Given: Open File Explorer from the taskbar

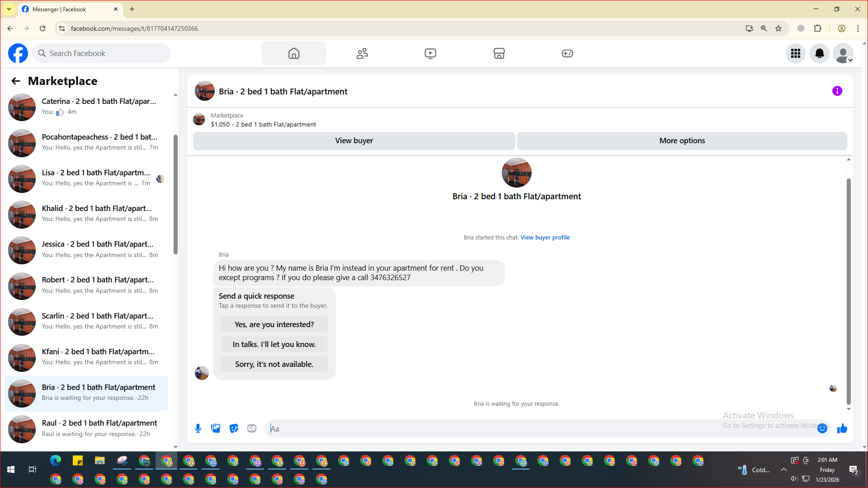Looking at the screenshot, I should point(100,460).
